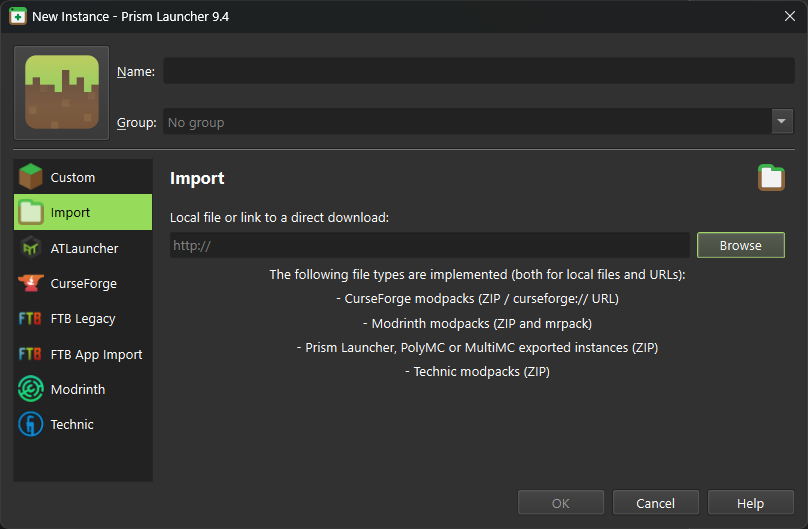Click the Technic blue icon
The width and height of the screenshot is (808, 529).
point(31,424)
